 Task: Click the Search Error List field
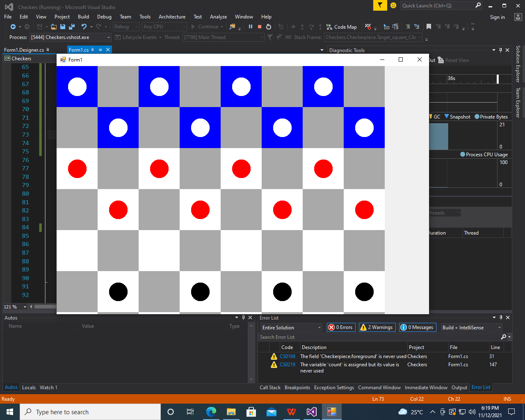(379, 337)
